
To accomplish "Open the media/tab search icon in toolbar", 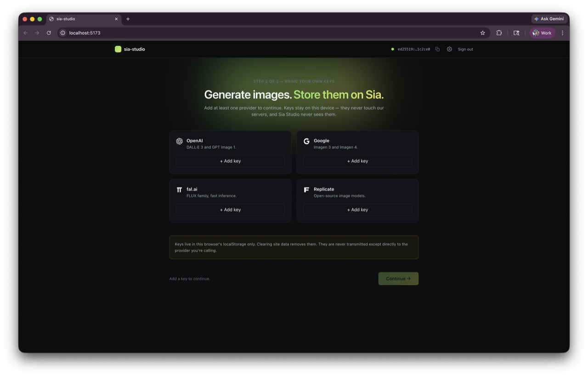I will click(x=516, y=33).
